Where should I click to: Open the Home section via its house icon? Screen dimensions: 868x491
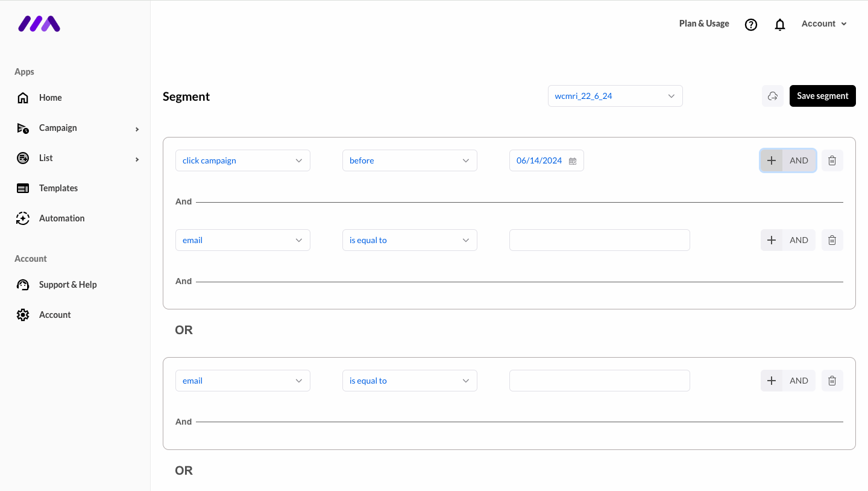coord(22,97)
